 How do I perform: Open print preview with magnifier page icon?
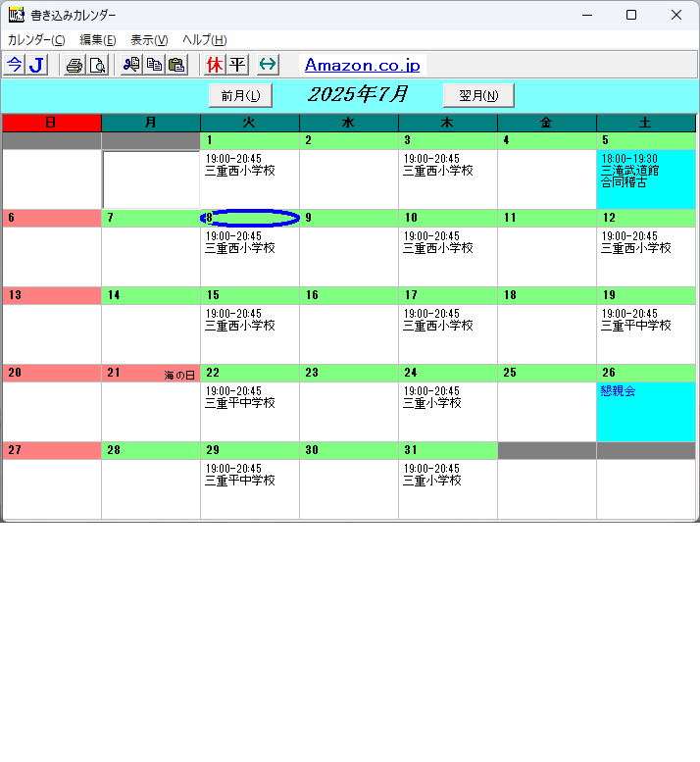(x=98, y=65)
